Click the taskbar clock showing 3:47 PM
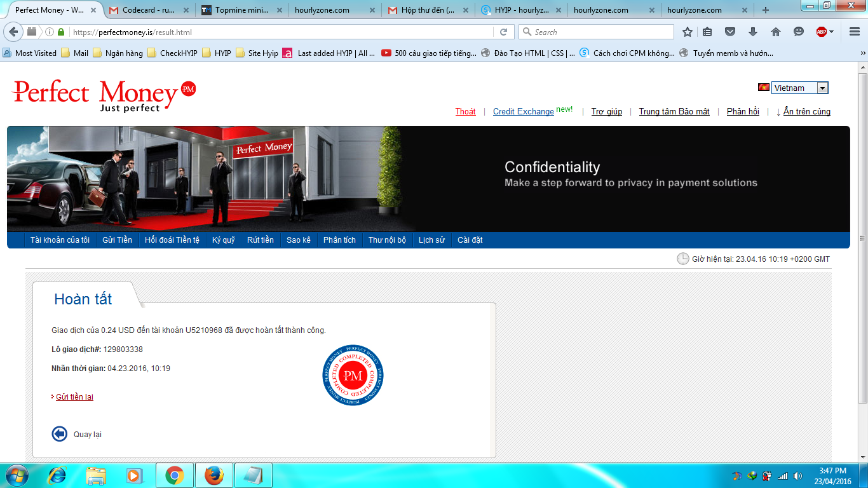Screen dimensions: 868x488 (832, 476)
